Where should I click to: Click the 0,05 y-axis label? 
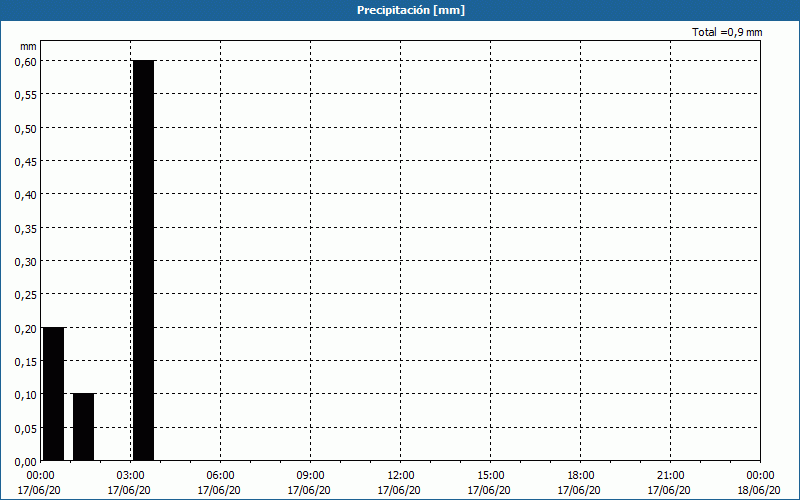tap(26, 429)
